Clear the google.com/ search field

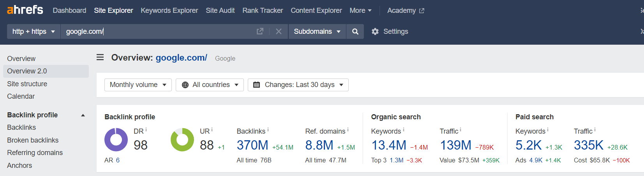(279, 31)
